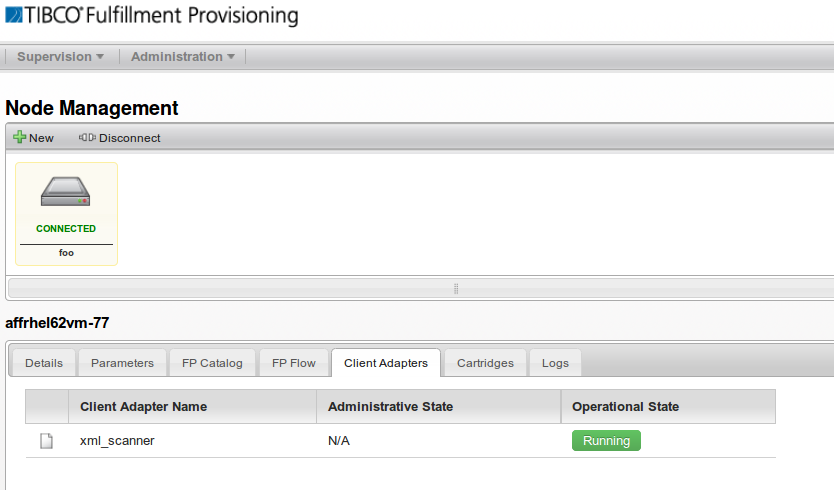Select the foo server node icon
This screenshot has height=490, width=834.
65,192
